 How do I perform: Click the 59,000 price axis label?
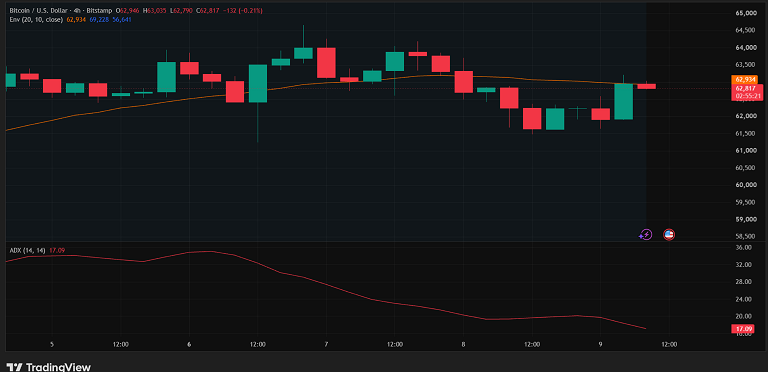(x=745, y=219)
